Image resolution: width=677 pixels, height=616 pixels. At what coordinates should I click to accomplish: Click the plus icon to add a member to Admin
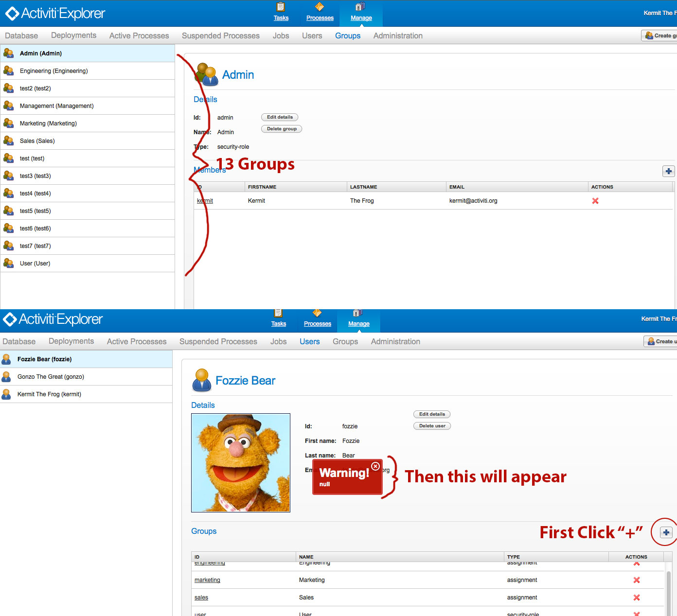(x=669, y=171)
